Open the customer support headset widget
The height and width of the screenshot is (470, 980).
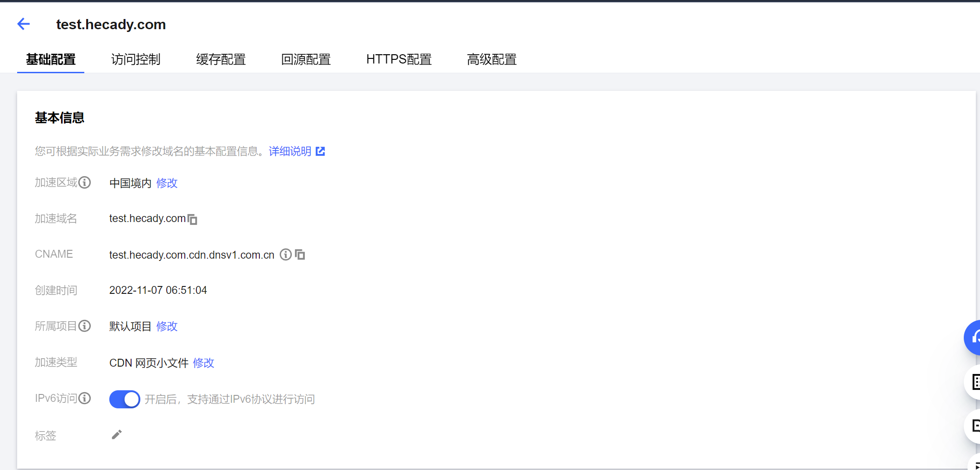point(974,337)
